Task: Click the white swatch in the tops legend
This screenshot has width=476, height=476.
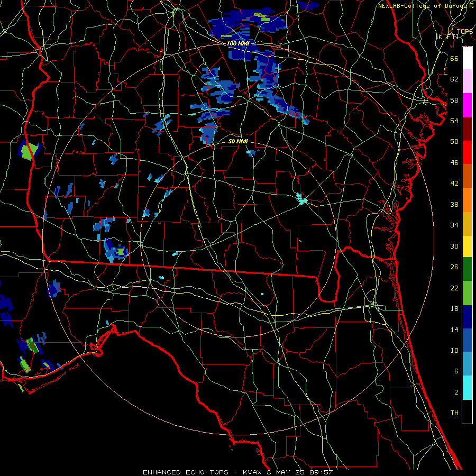Action: [x=467, y=58]
